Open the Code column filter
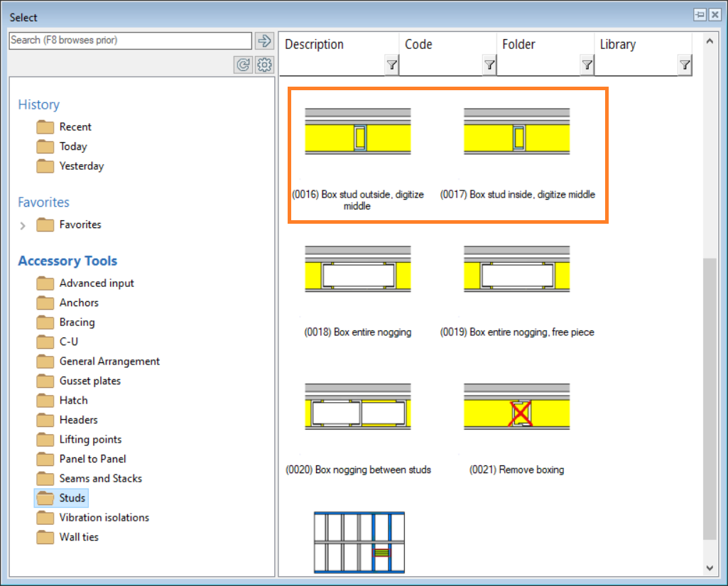 tap(489, 65)
